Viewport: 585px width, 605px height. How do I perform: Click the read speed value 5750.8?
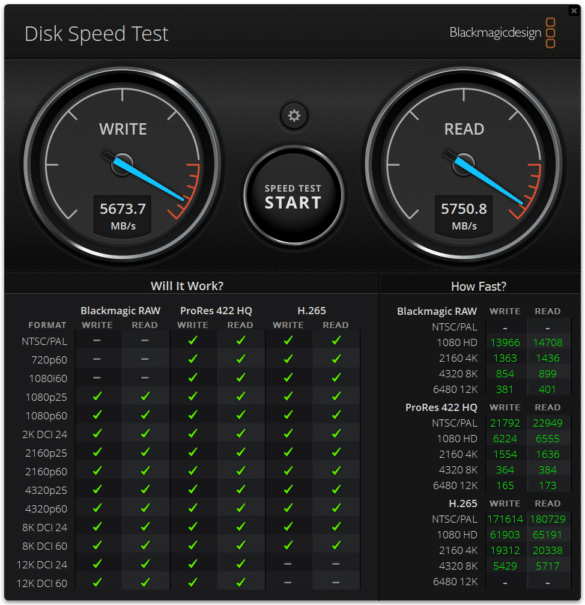[x=464, y=209]
